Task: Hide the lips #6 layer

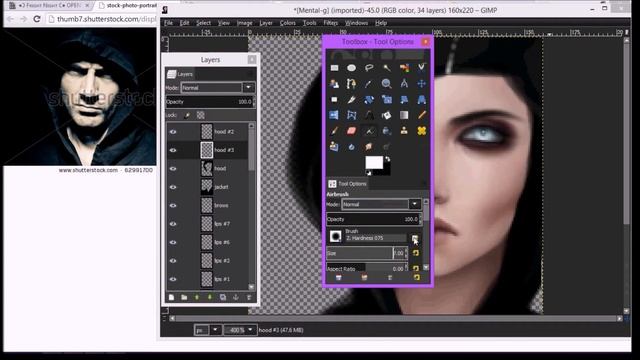Action: tap(173, 242)
